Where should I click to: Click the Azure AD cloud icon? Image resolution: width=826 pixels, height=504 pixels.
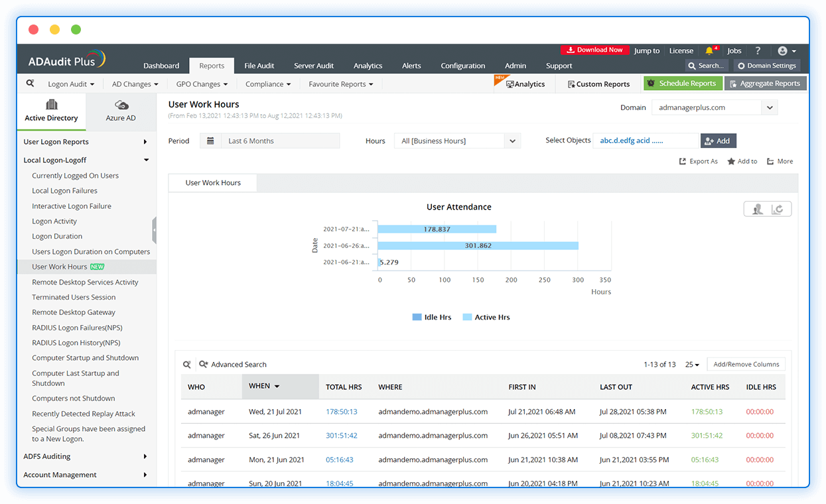coord(121,105)
